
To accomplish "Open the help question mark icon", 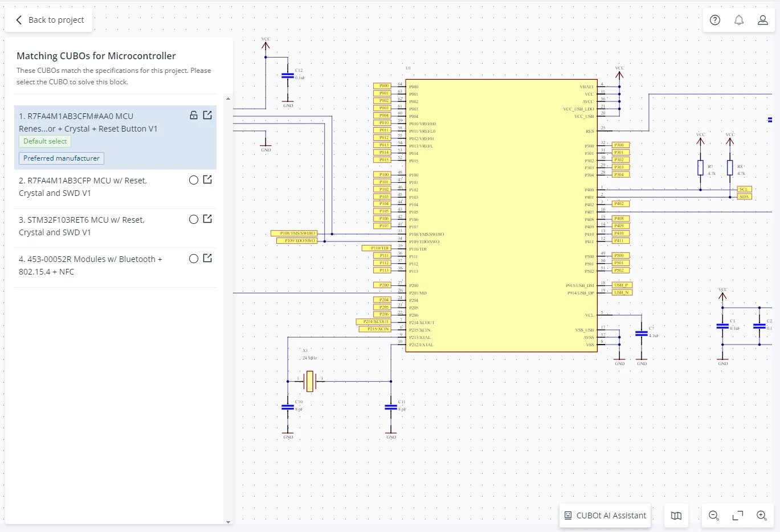I will click(x=715, y=20).
